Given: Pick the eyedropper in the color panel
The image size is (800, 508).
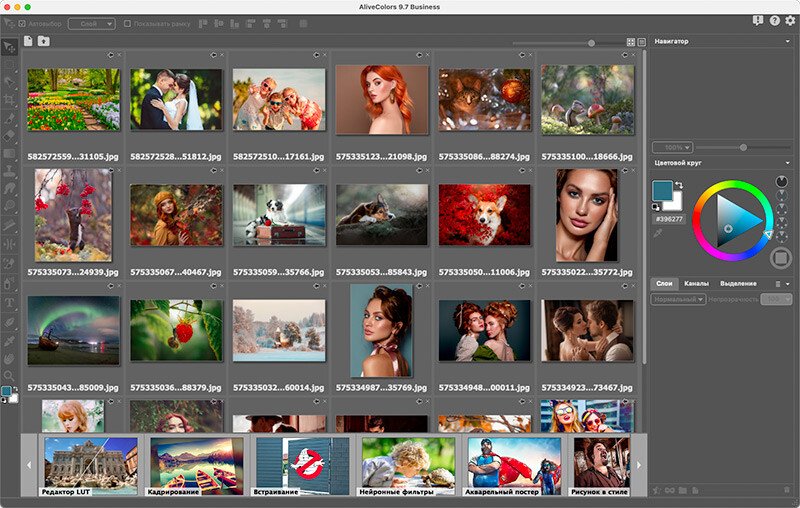Looking at the screenshot, I should [658, 232].
